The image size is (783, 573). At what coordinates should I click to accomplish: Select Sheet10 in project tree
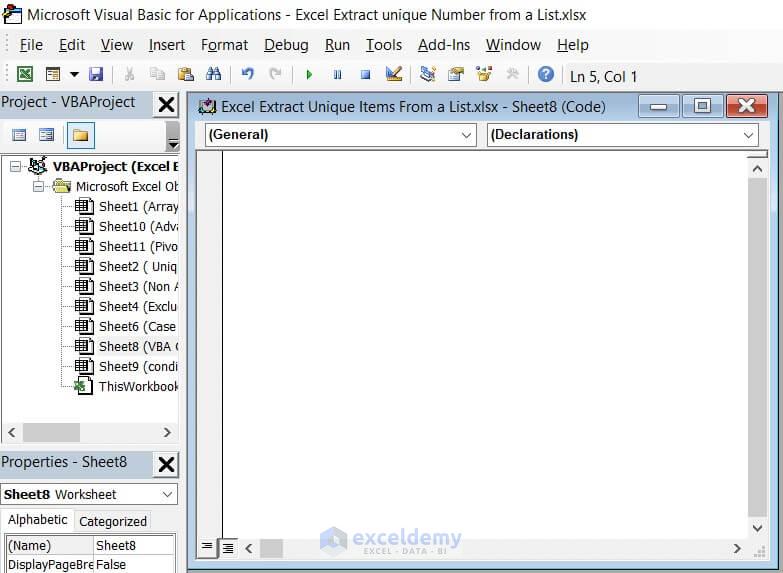coord(126,226)
